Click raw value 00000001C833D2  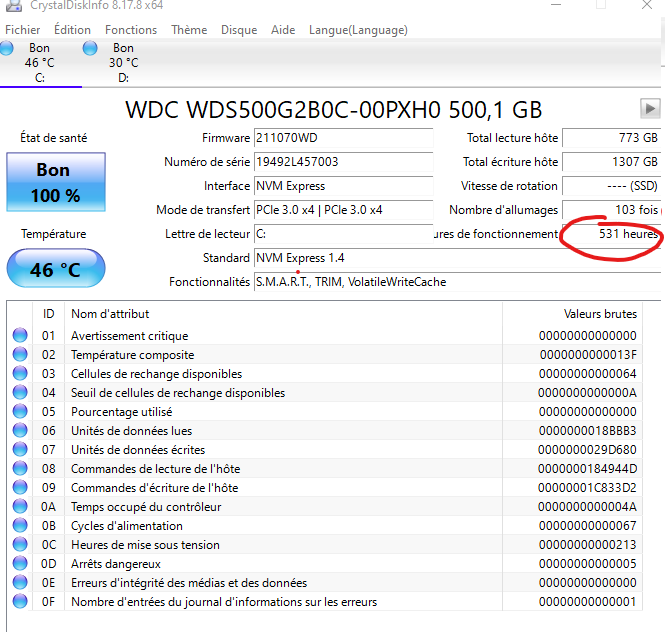click(588, 488)
